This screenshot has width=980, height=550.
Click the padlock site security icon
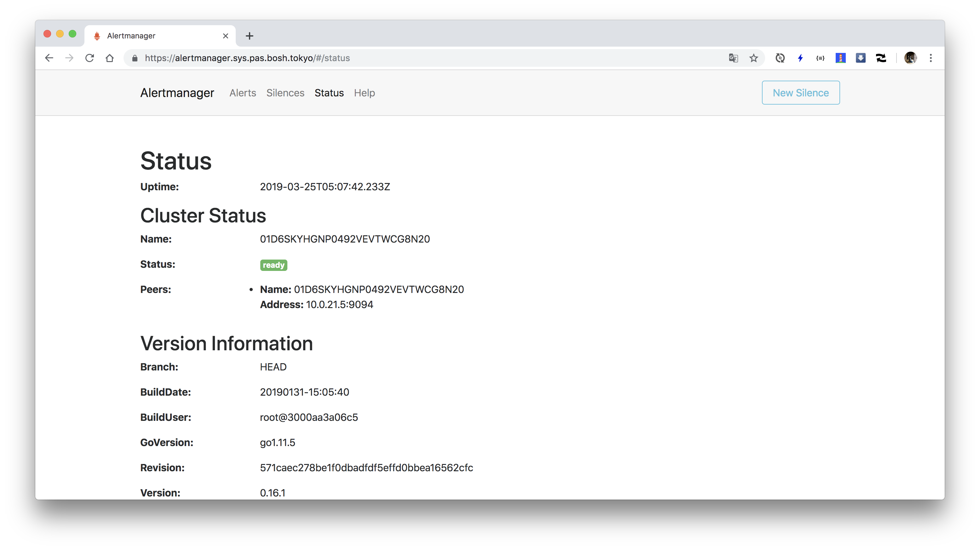[135, 58]
